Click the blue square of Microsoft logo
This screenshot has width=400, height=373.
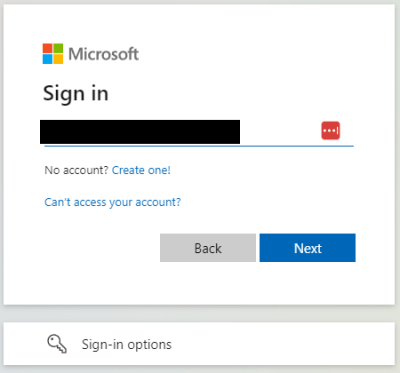point(47,59)
